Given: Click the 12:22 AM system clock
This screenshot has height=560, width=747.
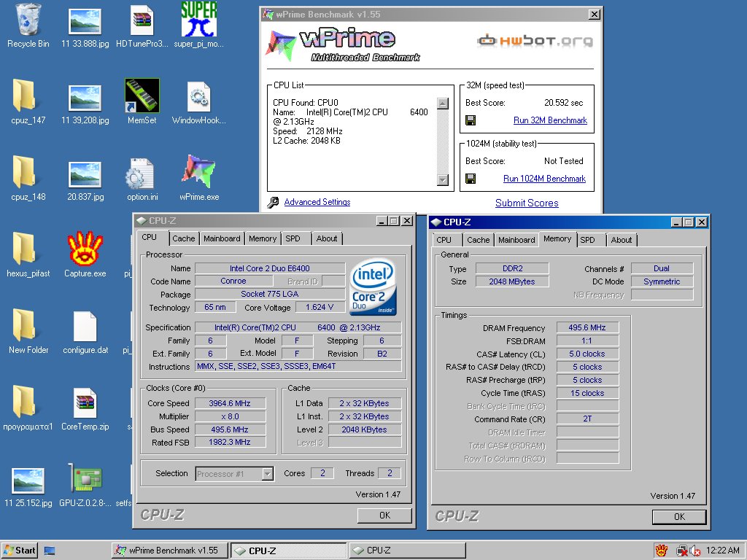Looking at the screenshot, I should (722, 551).
